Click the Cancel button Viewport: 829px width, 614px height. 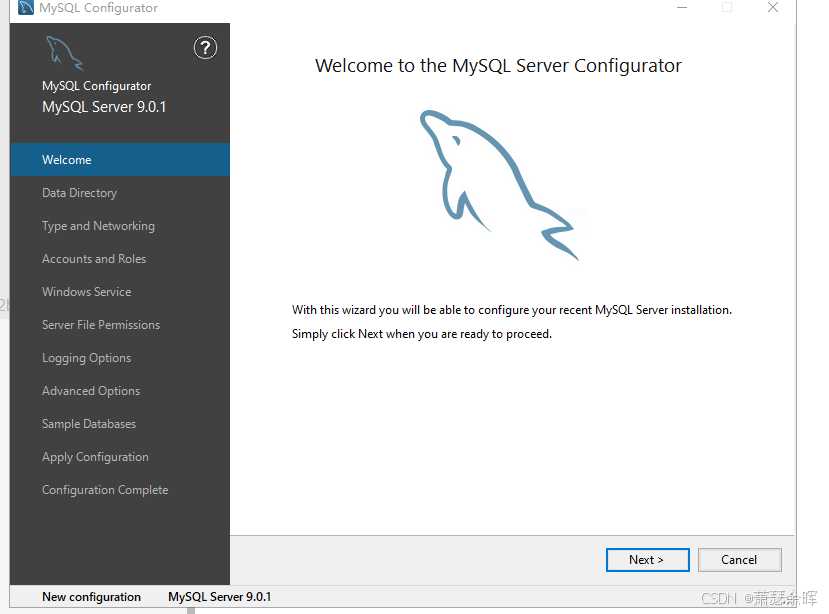click(x=740, y=560)
